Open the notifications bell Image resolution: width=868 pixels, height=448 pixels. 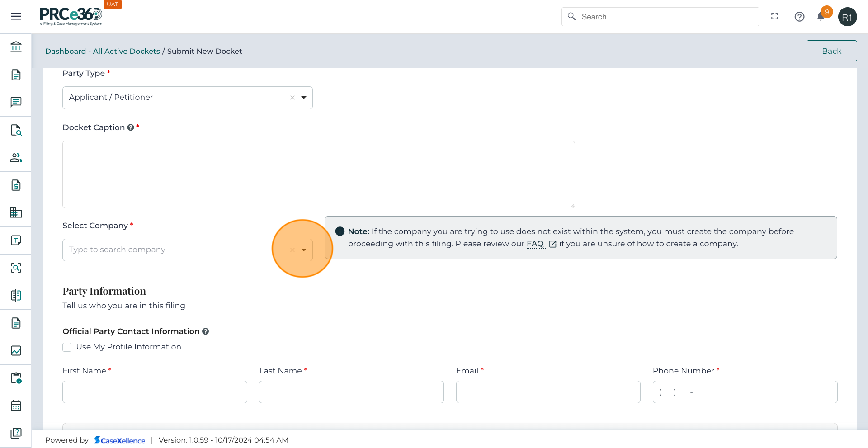821,17
